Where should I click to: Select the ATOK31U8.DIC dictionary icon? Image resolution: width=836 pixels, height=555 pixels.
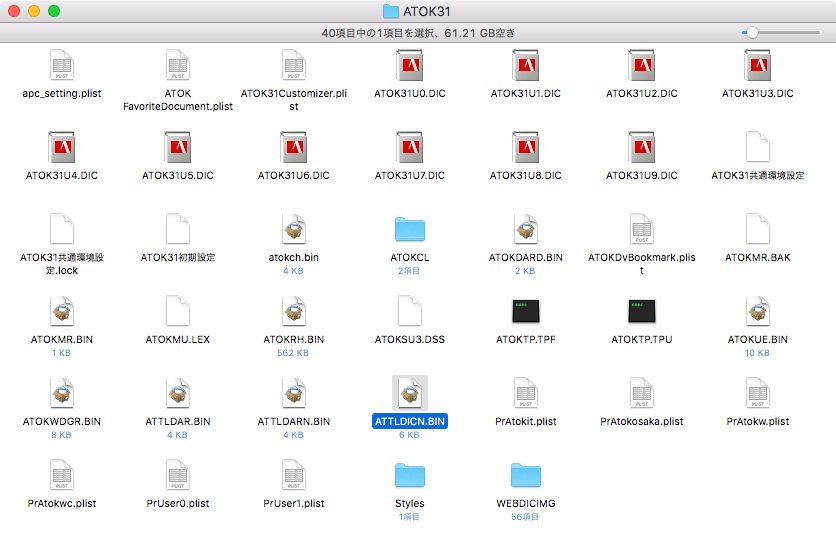526,147
